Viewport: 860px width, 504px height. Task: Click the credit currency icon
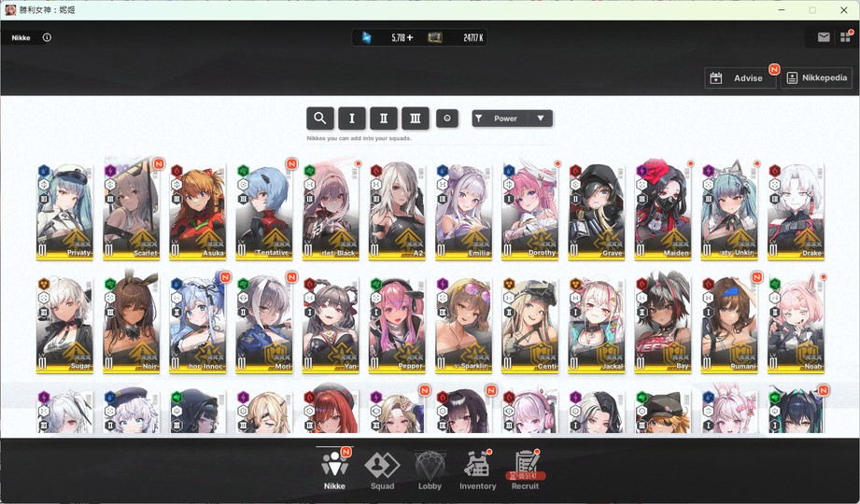435,37
